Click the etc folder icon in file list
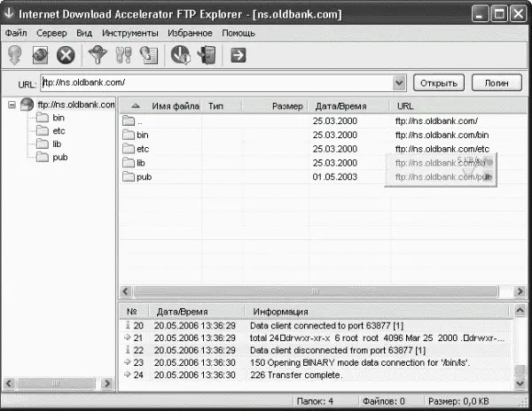 tap(129, 149)
